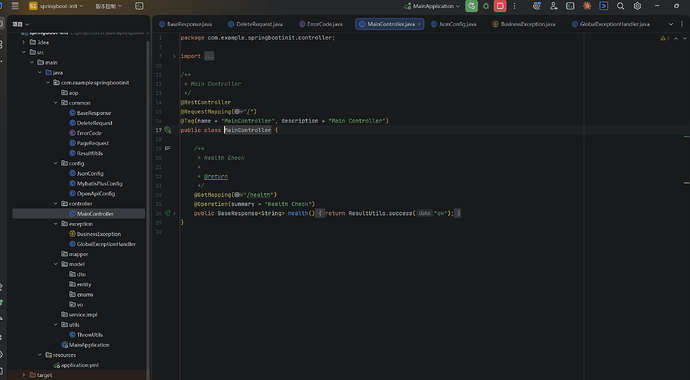Open the blue terminal prompt icon

[604, 6]
